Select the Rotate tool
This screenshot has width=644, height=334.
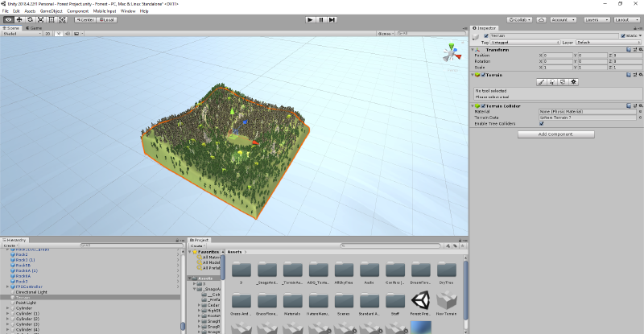[x=31, y=19]
